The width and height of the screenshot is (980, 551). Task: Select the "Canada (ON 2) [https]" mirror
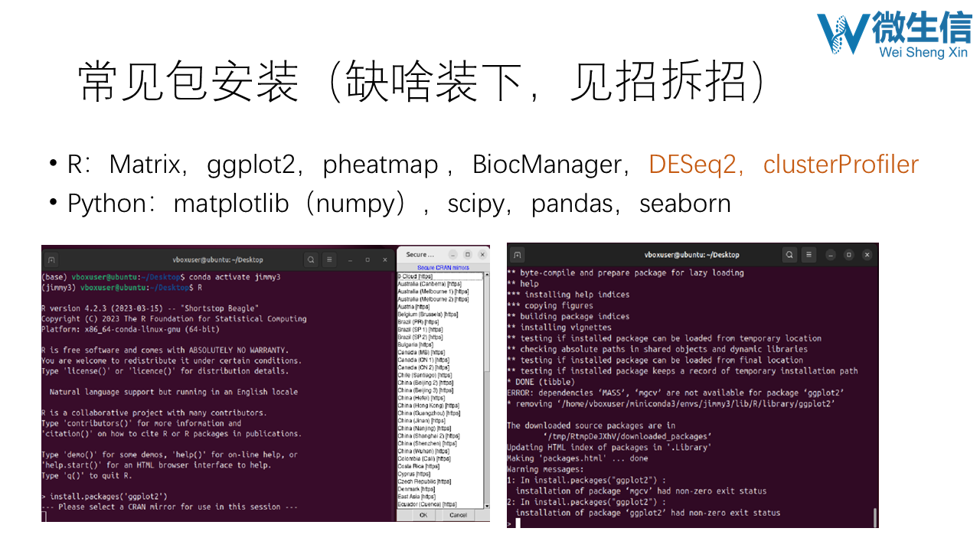[439, 368]
